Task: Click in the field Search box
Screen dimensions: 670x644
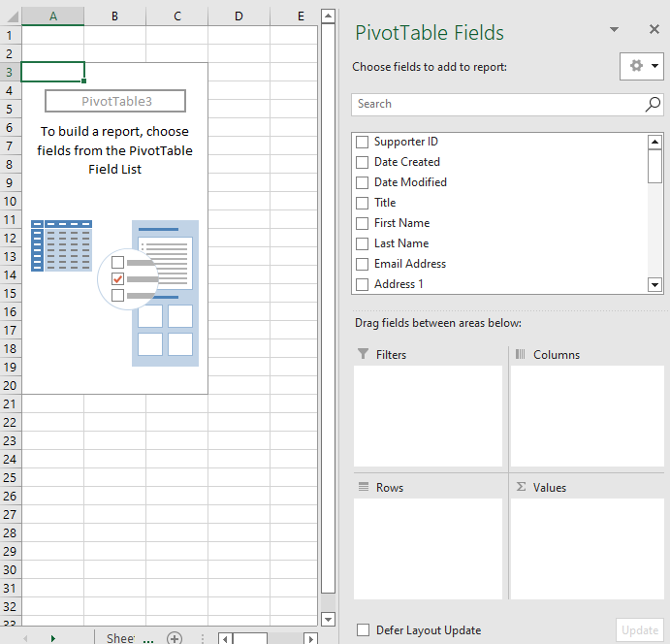Action: point(496,104)
